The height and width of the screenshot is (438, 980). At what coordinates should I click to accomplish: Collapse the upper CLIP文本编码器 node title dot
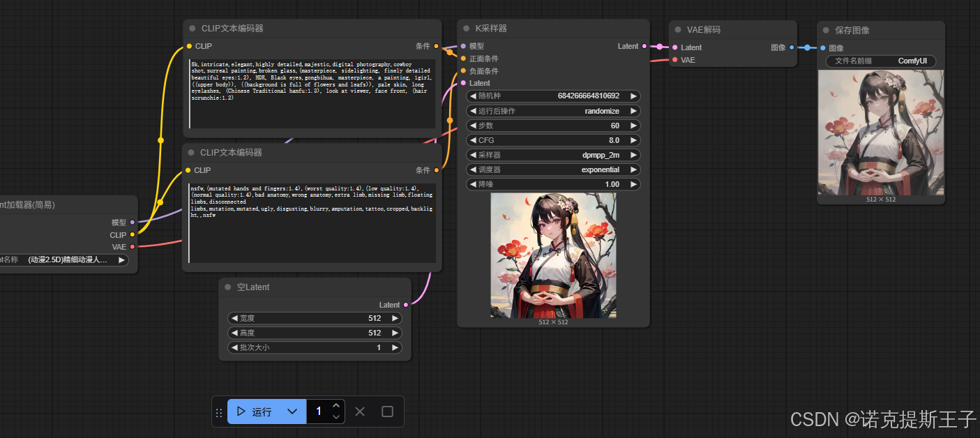pos(193,29)
